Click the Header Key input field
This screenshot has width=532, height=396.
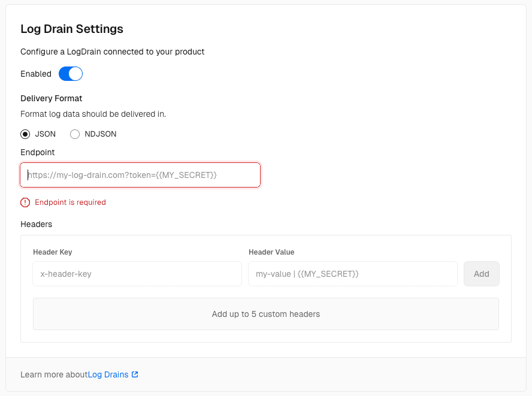click(x=137, y=274)
